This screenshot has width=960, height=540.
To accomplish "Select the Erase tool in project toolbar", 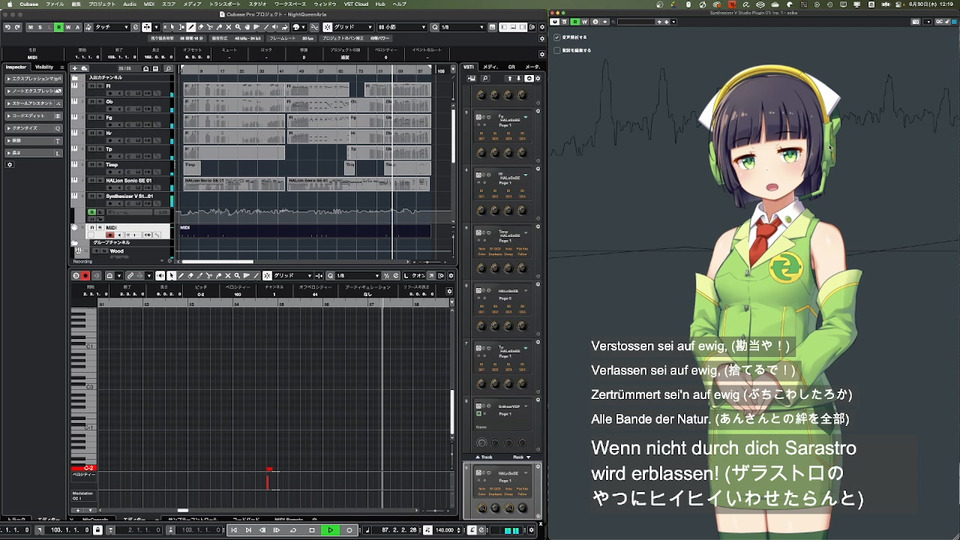I will click(x=200, y=27).
